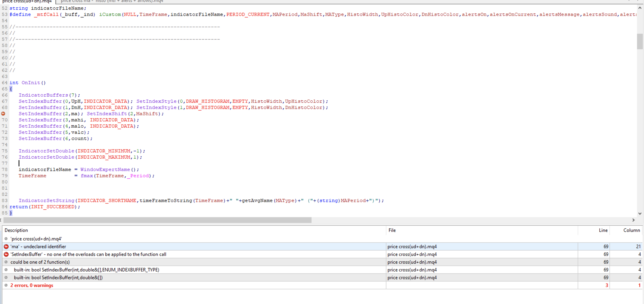Image resolution: width=644 pixels, height=304 pixels.
Task: Sort errors by the Description column header
Action: tap(16, 230)
